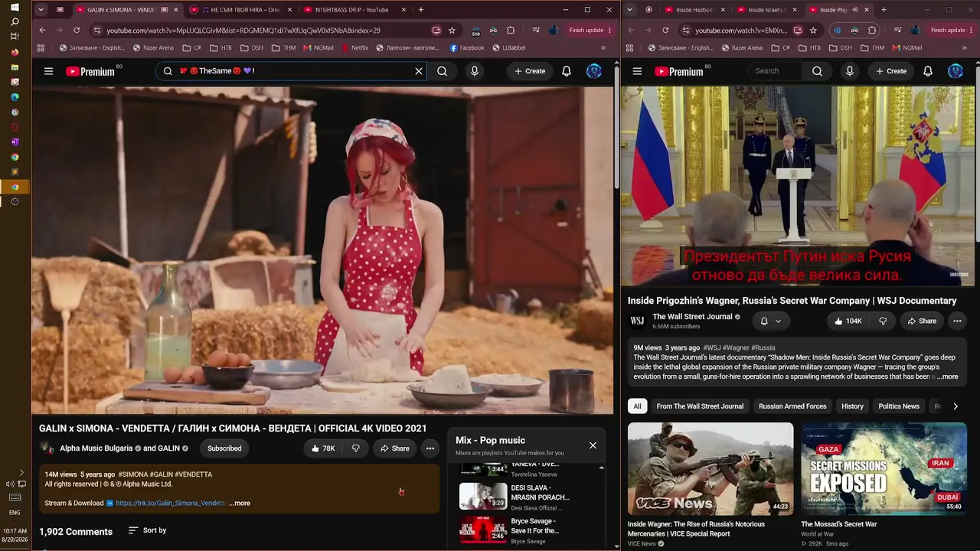Screen dimensions: 980x551
Task: Click search magnifier button in right YouTube window
Action: 817,71
